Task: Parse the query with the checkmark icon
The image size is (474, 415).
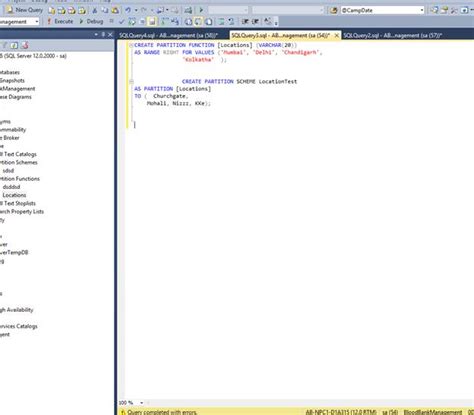Action: coord(121,22)
